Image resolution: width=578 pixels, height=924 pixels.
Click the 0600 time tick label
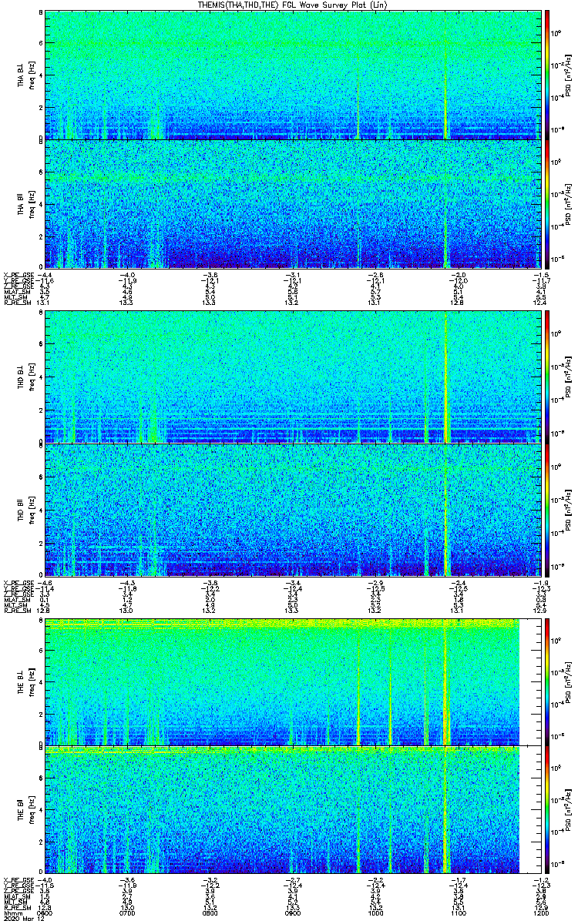coord(45,913)
